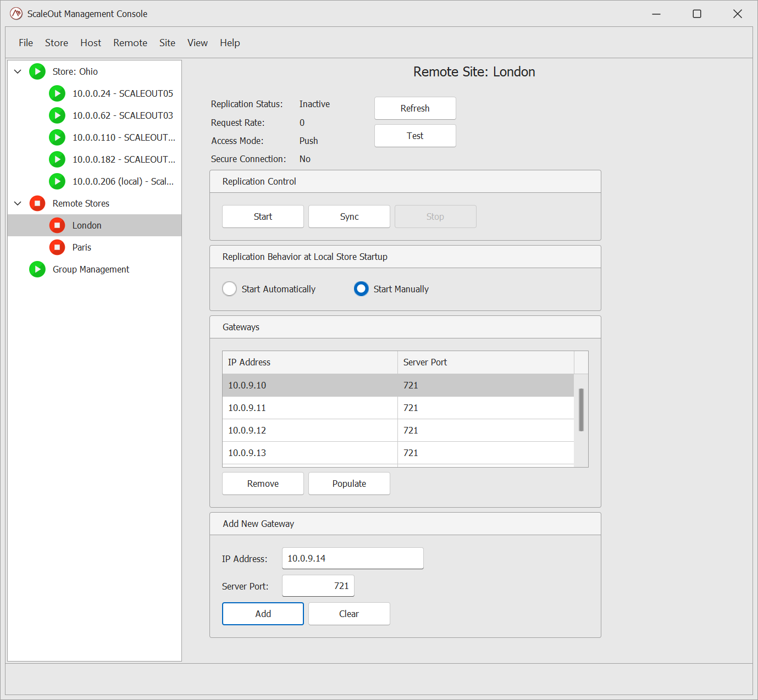Open the Help menu

[230, 43]
